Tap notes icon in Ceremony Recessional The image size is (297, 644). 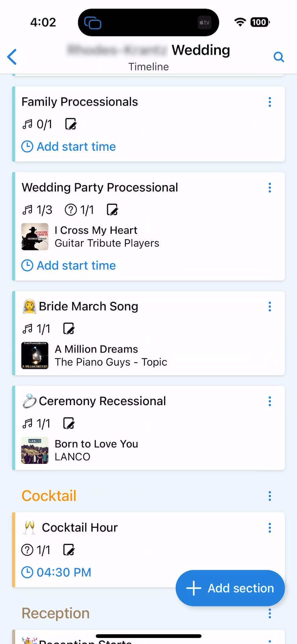point(69,424)
